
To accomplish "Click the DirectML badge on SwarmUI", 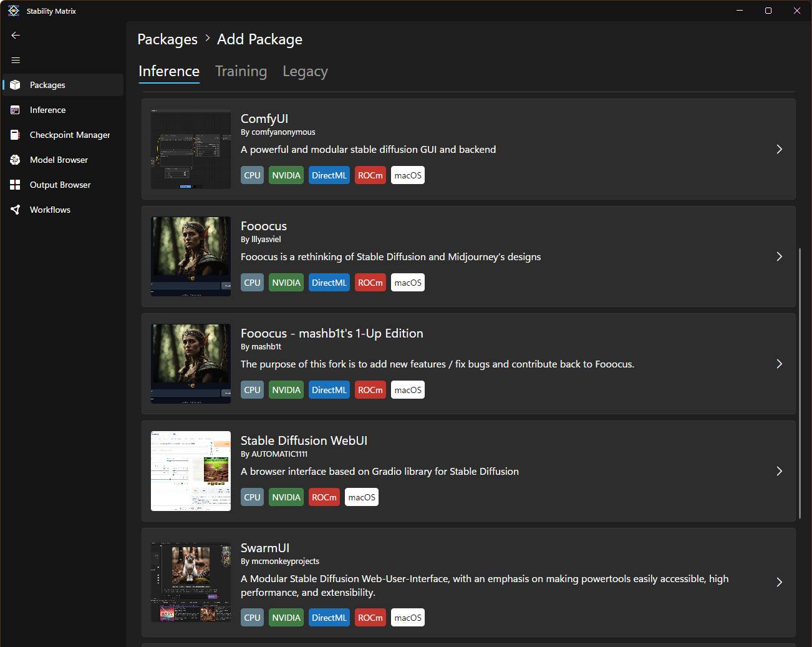I will [x=329, y=618].
